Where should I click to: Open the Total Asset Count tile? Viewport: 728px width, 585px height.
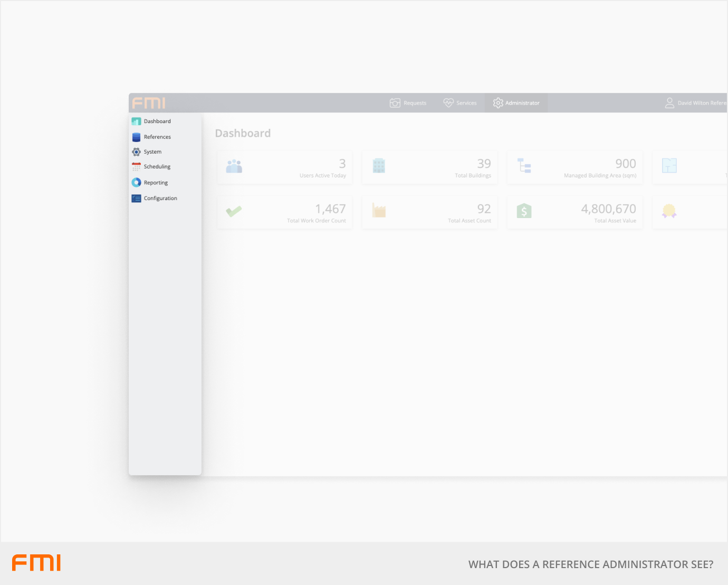pos(429,212)
